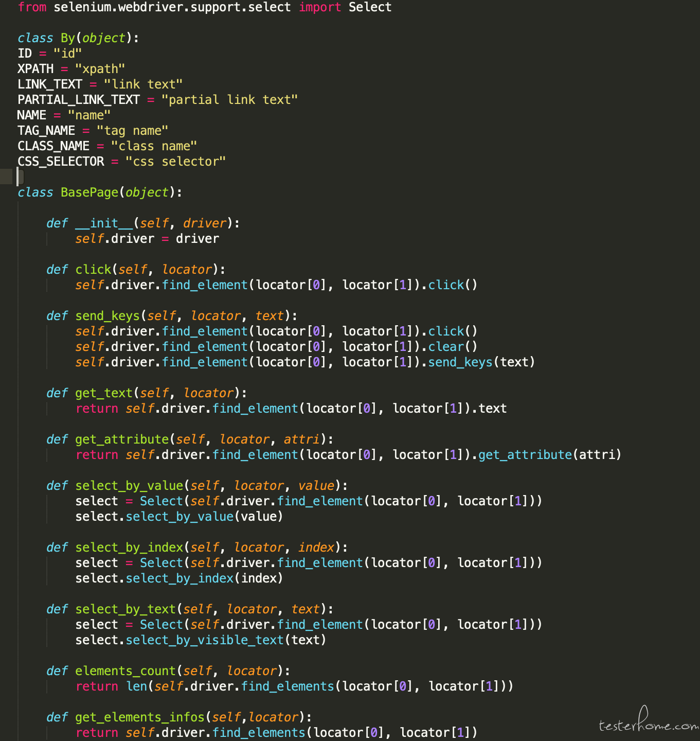Select the line ID = "id"
The width and height of the screenshot is (700, 741).
[50, 54]
